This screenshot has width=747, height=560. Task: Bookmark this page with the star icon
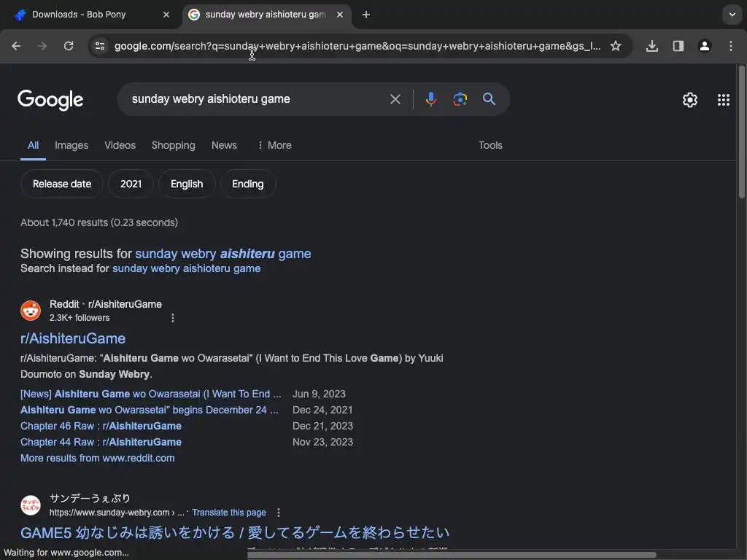pos(616,46)
